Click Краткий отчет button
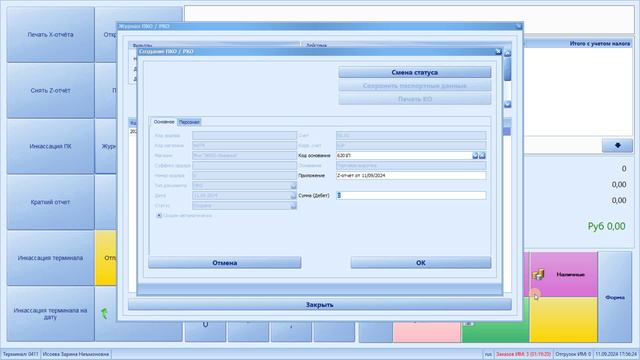This screenshot has width=640, height=360. (50, 202)
